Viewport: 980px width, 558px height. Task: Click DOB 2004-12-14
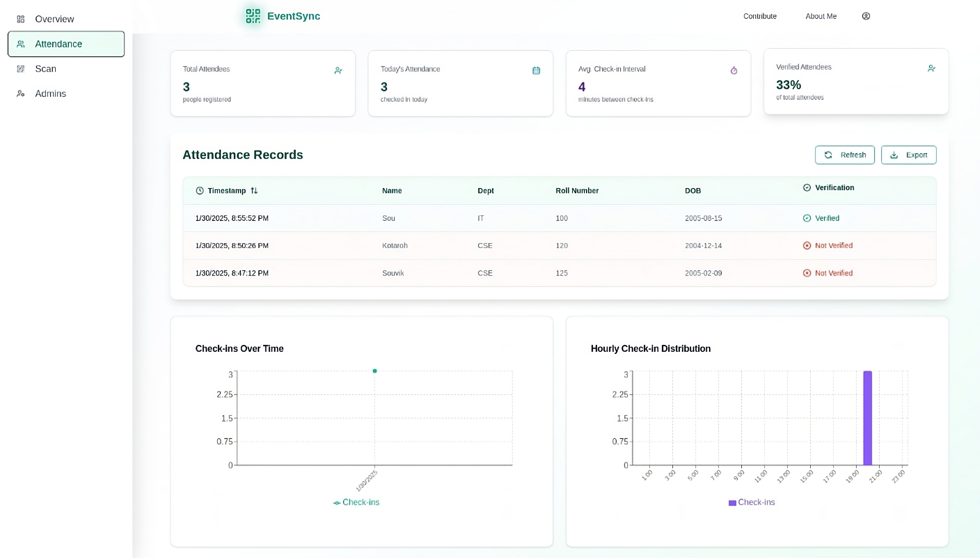pyautogui.click(x=703, y=245)
